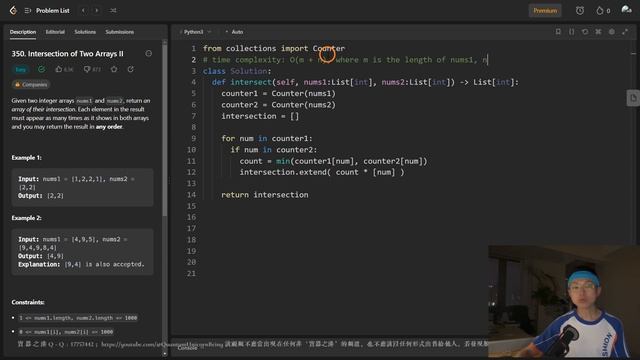The width and height of the screenshot is (640, 360).
Task: Click 'counter2 = Counter(nums2)' line
Action: 278,105
